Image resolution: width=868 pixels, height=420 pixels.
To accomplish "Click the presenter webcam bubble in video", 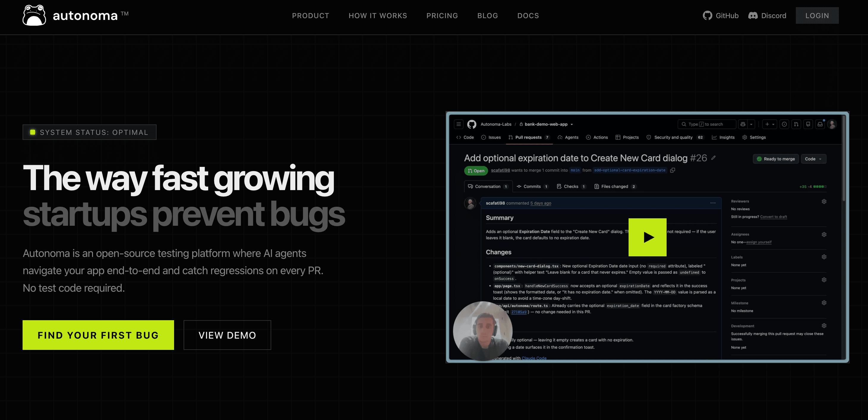I will point(482,331).
